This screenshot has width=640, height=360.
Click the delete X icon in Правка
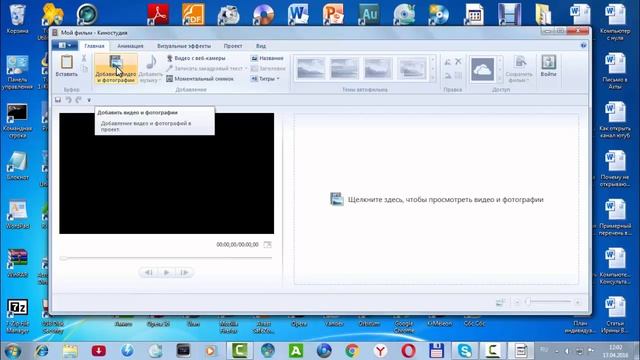point(458,62)
